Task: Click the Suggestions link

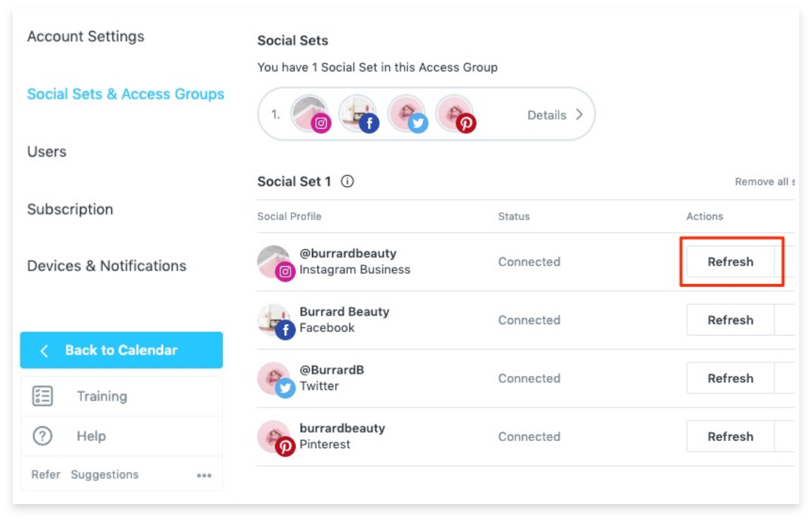Action: [105, 474]
